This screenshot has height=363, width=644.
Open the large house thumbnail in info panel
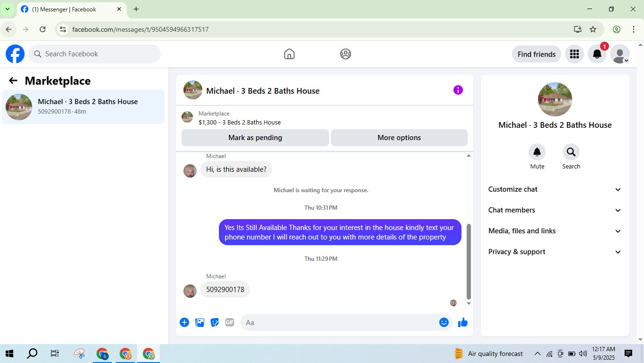coord(555,99)
